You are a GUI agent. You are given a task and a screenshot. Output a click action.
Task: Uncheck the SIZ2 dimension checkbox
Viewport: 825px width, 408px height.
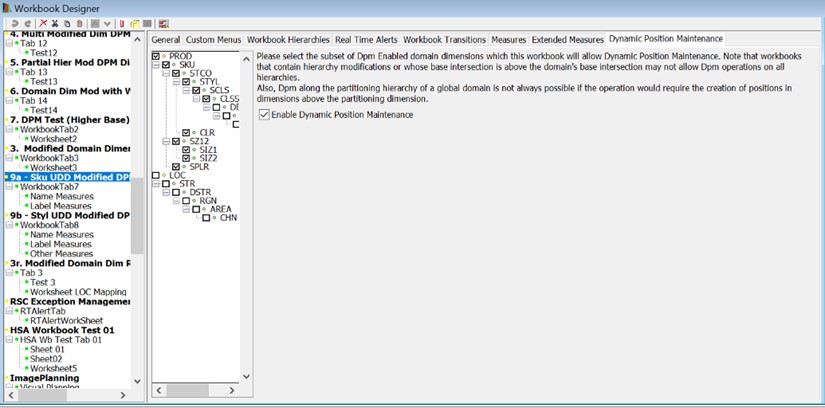coord(186,158)
